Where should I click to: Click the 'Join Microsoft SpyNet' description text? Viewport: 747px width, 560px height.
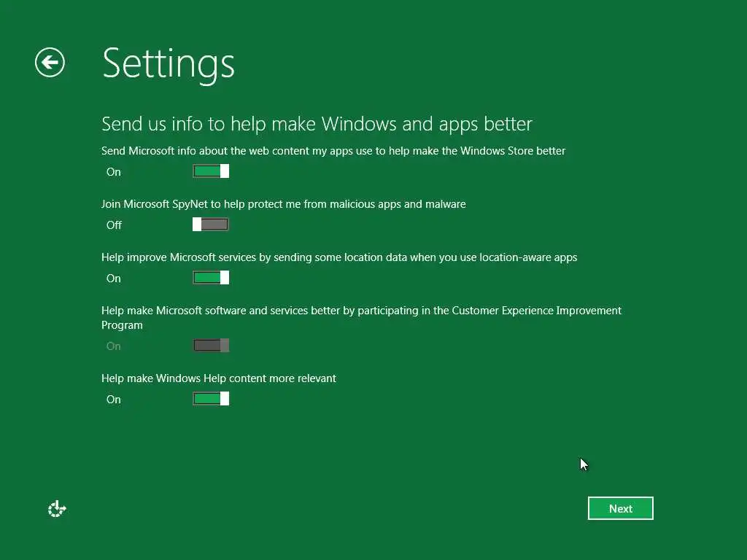point(284,204)
